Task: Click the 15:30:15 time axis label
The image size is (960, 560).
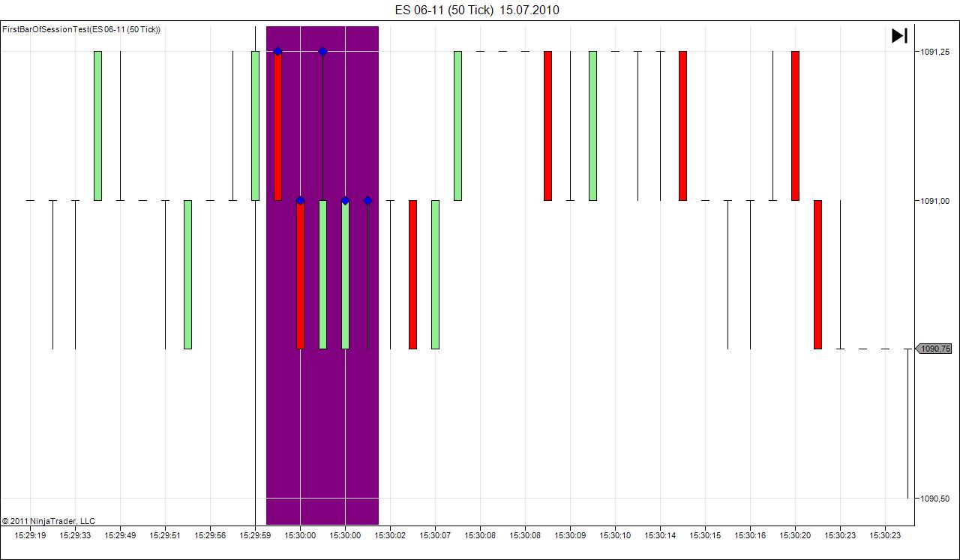Action: pyautogui.click(x=705, y=535)
